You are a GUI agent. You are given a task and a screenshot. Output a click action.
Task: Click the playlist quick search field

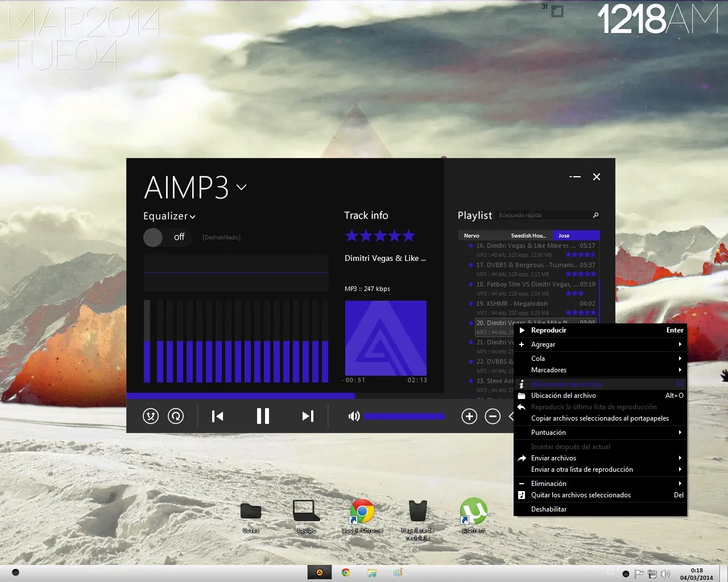[544, 215]
